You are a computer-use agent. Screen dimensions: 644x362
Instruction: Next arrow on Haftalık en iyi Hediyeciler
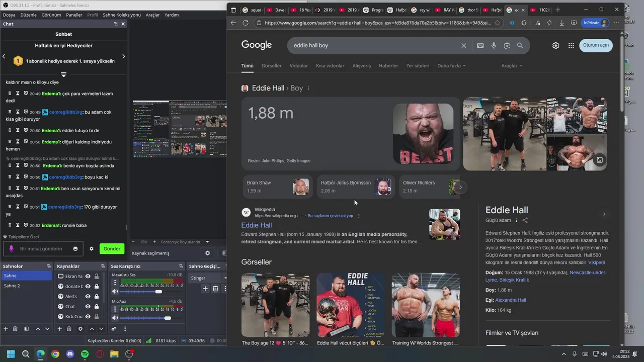(x=124, y=56)
